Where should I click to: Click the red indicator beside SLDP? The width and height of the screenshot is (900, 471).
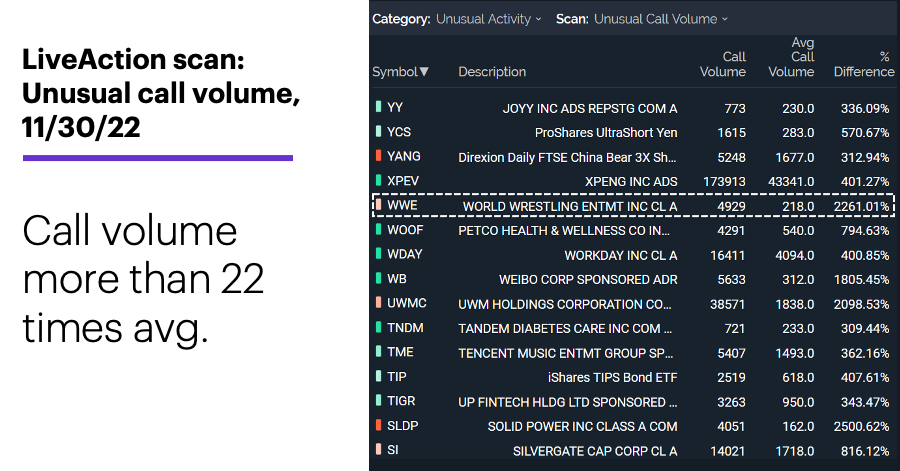coord(378,425)
